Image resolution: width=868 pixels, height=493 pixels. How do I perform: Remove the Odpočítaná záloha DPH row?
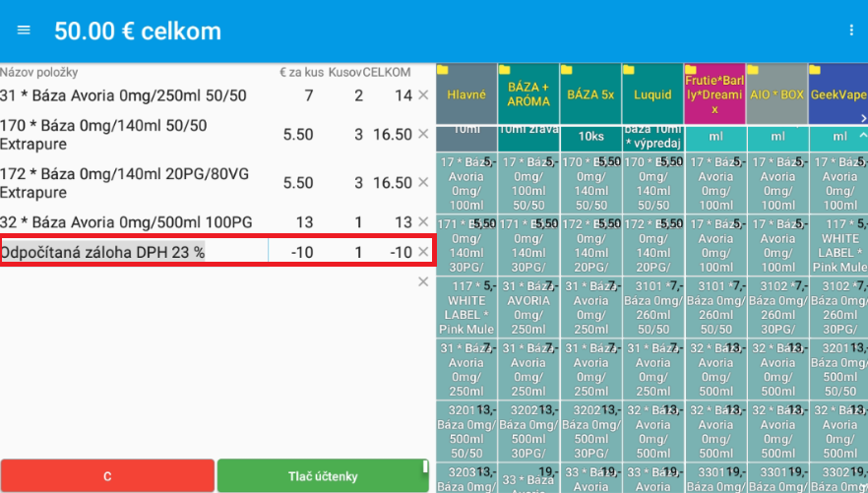pyautogui.click(x=423, y=252)
